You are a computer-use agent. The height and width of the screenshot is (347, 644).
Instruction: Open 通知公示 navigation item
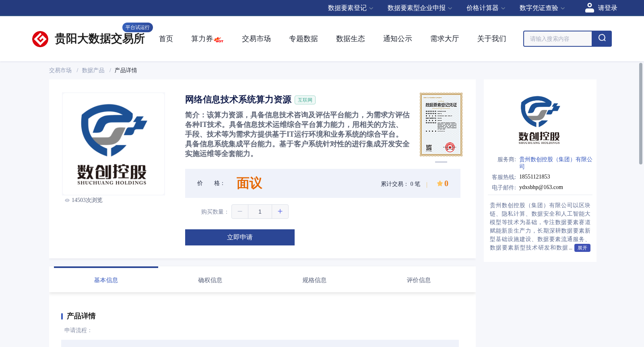398,39
